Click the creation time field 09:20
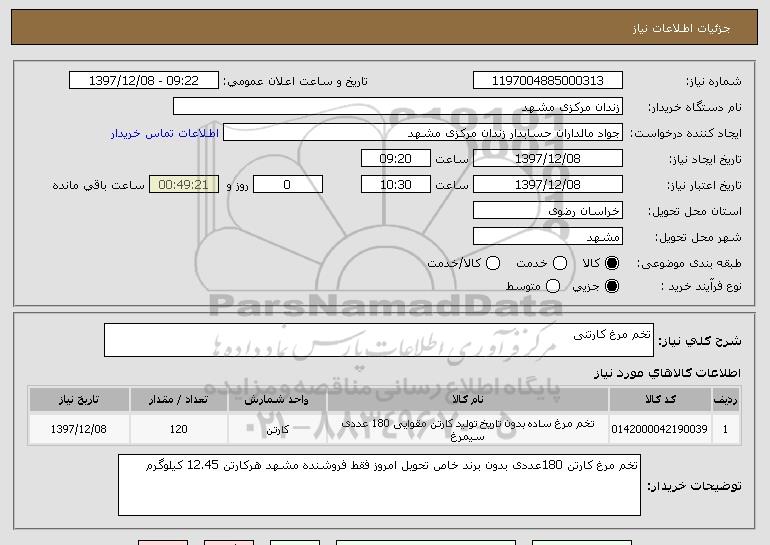The width and height of the screenshot is (770, 545). pyautogui.click(x=396, y=159)
